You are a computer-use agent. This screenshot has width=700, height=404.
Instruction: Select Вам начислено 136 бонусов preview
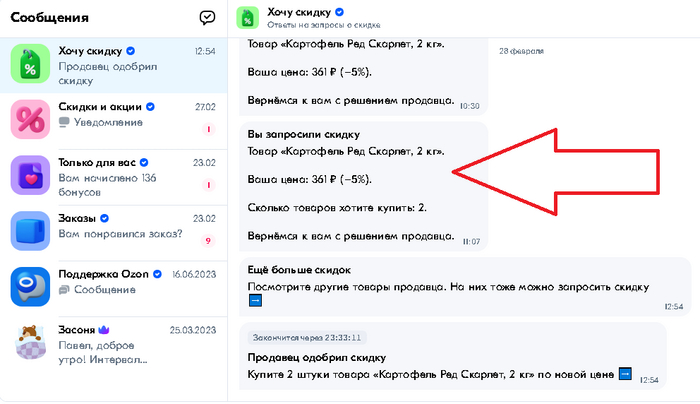click(x=107, y=185)
